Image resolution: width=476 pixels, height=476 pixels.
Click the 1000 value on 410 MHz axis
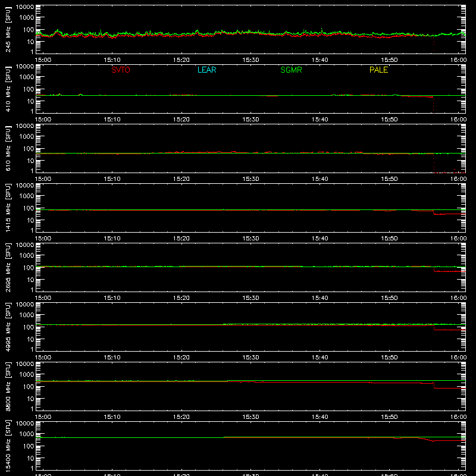(27, 77)
